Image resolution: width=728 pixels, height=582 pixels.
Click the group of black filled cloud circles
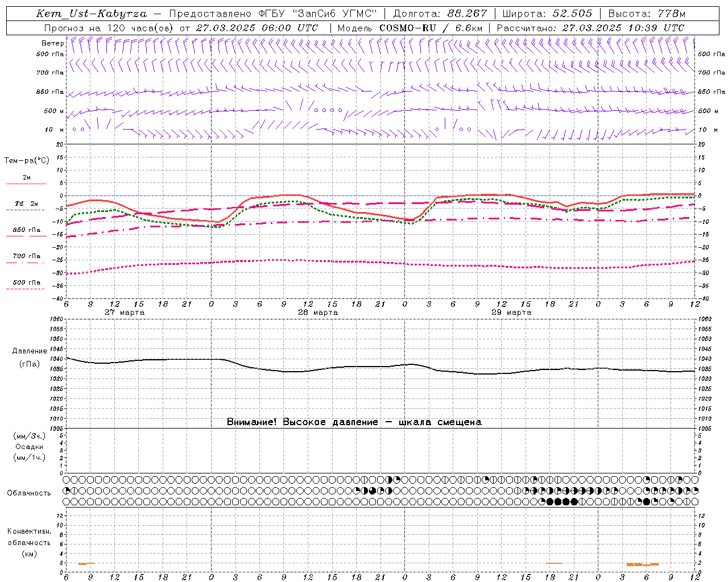click(562, 501)
